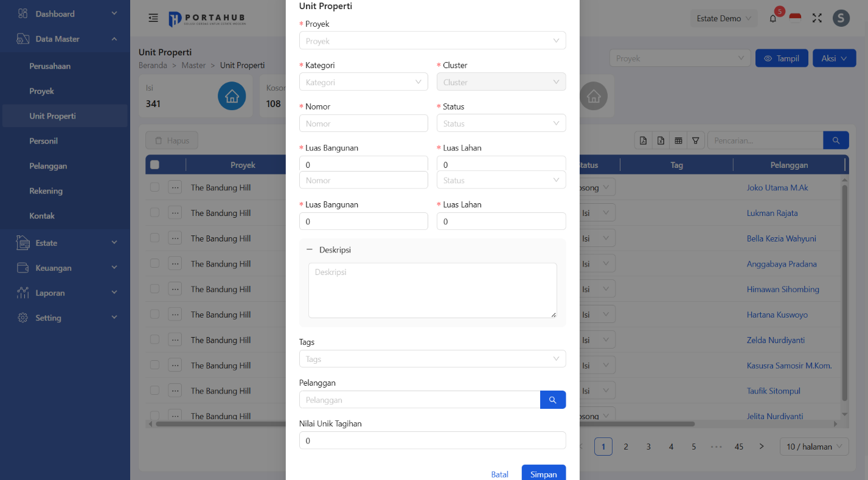868x480 pixels.
Task: Tick the checkbox for Lukman Rajata row
Action: (x=155, y=213)
